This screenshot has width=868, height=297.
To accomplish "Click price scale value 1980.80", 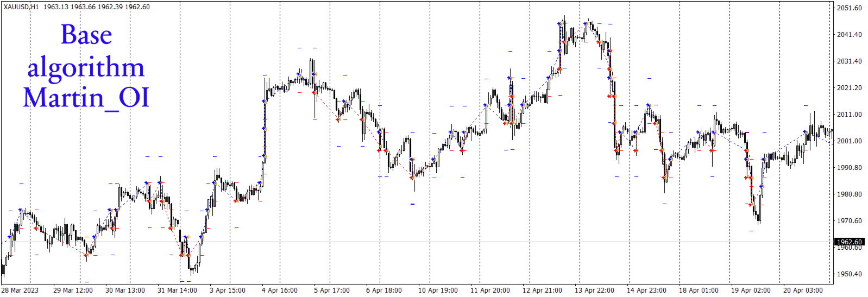I will point(849,194).
